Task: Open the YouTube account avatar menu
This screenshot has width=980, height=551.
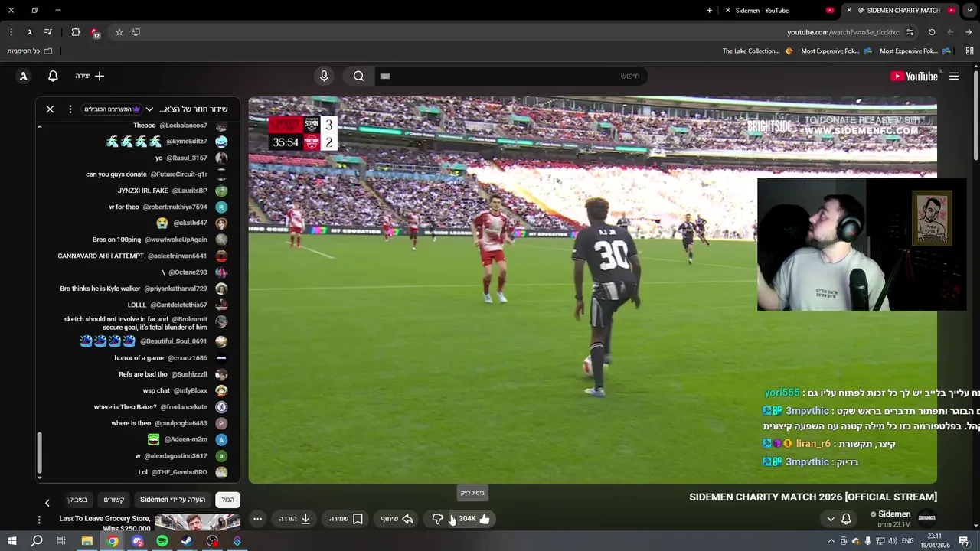Action: (x=24, y=76)
